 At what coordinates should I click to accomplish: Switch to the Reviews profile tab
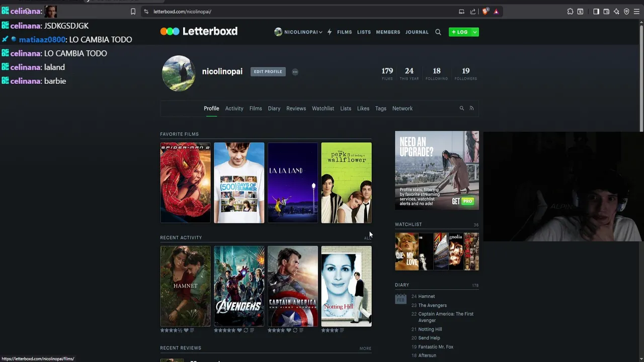tap(296, 108)
